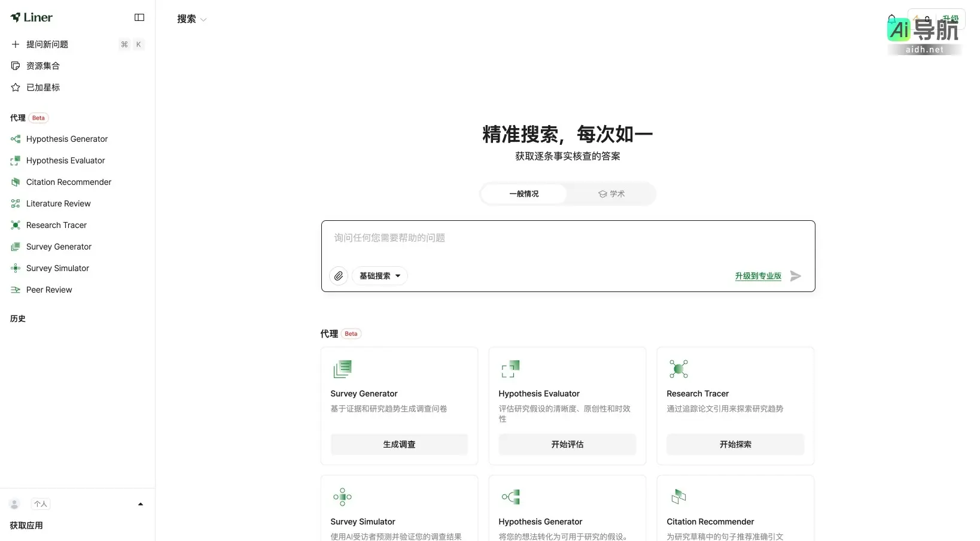Viewport: 980px width, 541px height.
Task: Select the 一般情况 tab
Action: coord(524,193)
